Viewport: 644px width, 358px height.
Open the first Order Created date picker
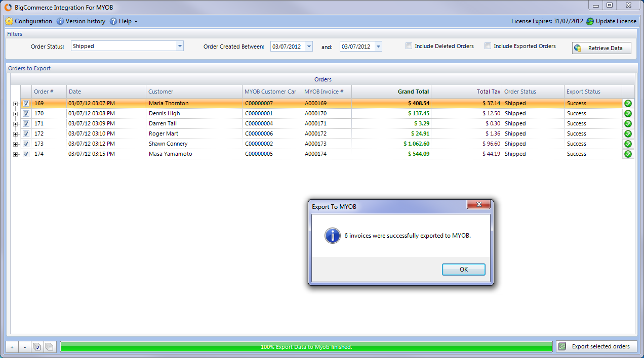click(309, 46)
